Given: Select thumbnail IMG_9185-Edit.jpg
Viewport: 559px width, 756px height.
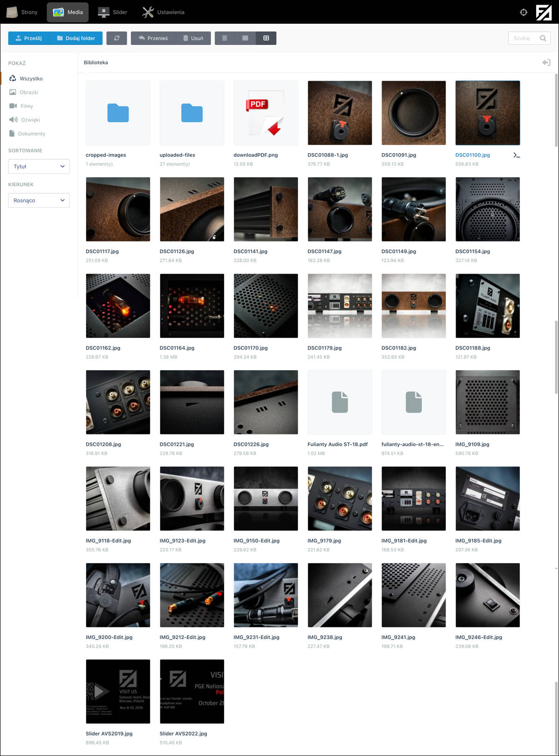Looking at the screenshot, I should (488, 499).
